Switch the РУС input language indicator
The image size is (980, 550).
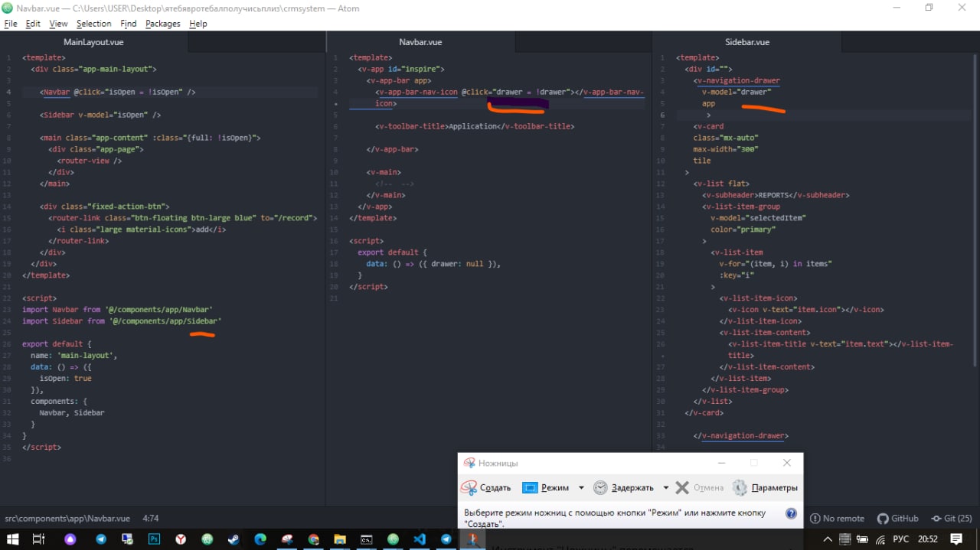click(x=900, y=539)
